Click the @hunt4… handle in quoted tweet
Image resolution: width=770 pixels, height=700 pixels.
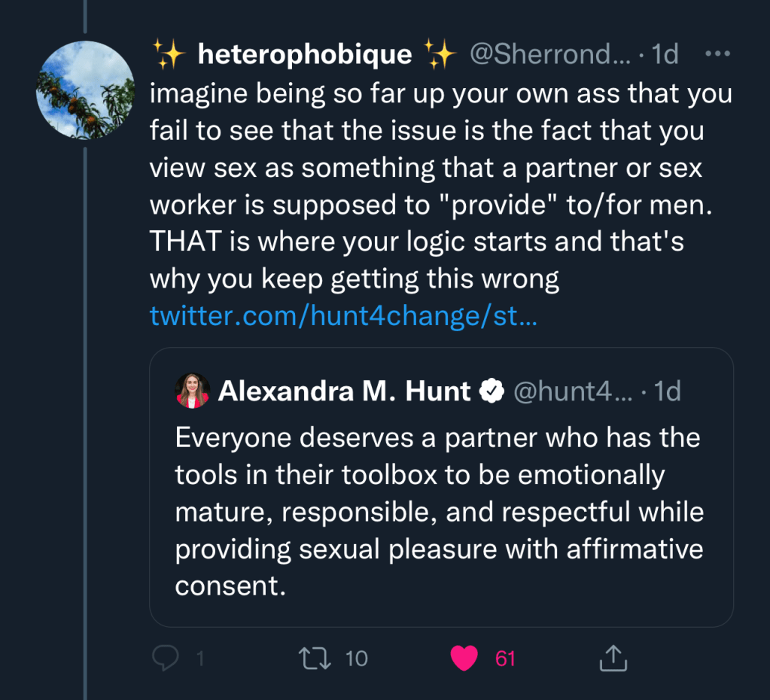573,391
